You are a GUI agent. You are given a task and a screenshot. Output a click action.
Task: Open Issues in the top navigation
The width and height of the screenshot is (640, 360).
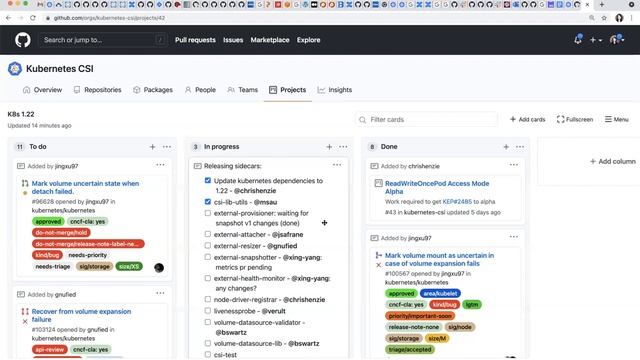pos(233,40)
